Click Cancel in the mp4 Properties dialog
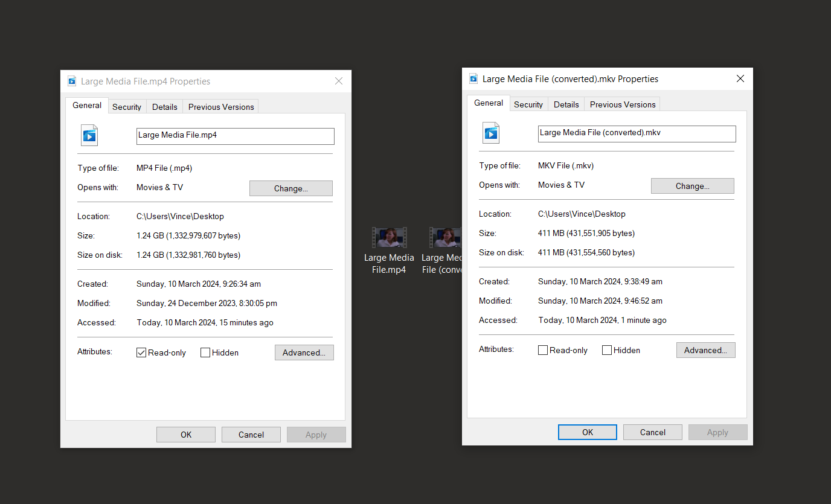Viewport: 831px width, 504px height. 251,434
